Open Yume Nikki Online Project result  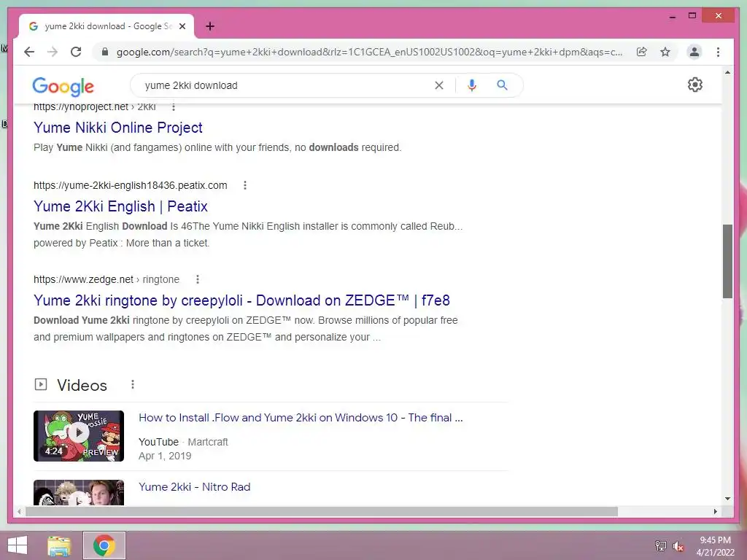click(117, 128)
